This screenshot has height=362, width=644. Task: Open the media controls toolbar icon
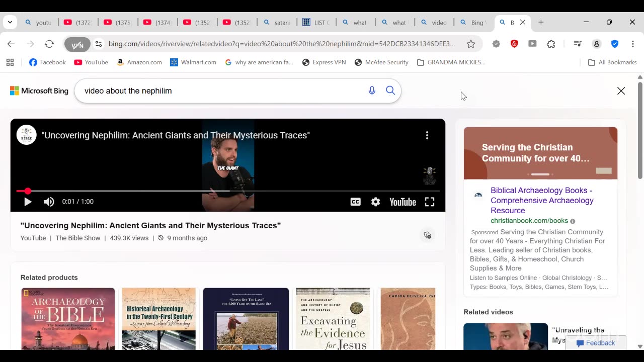[578, 44]
